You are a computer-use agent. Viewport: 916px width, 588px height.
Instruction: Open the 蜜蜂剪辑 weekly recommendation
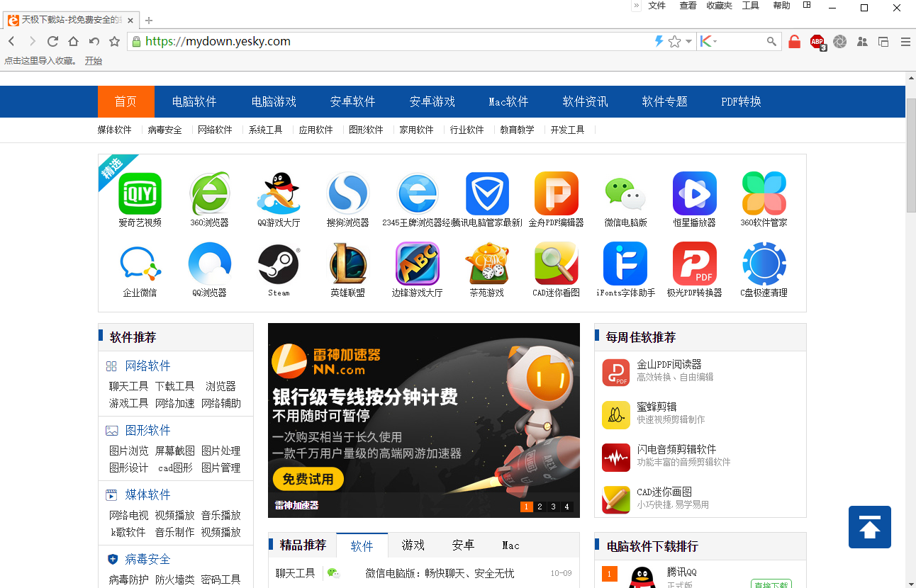pyautogui.click(x=657, y=407)
